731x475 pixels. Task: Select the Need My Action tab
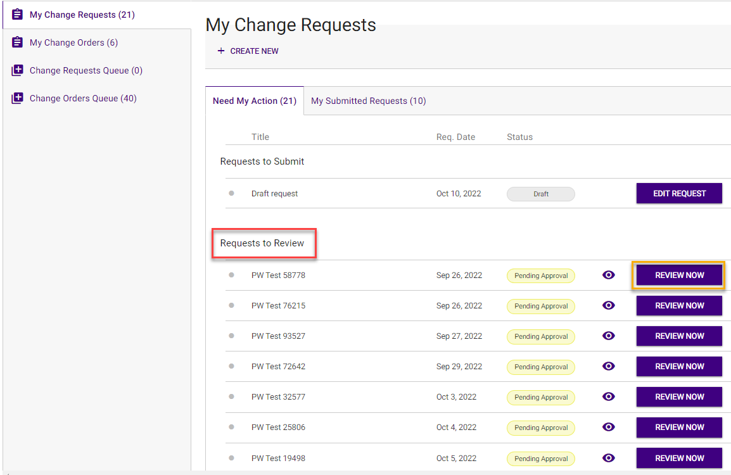tap(254, 101)
